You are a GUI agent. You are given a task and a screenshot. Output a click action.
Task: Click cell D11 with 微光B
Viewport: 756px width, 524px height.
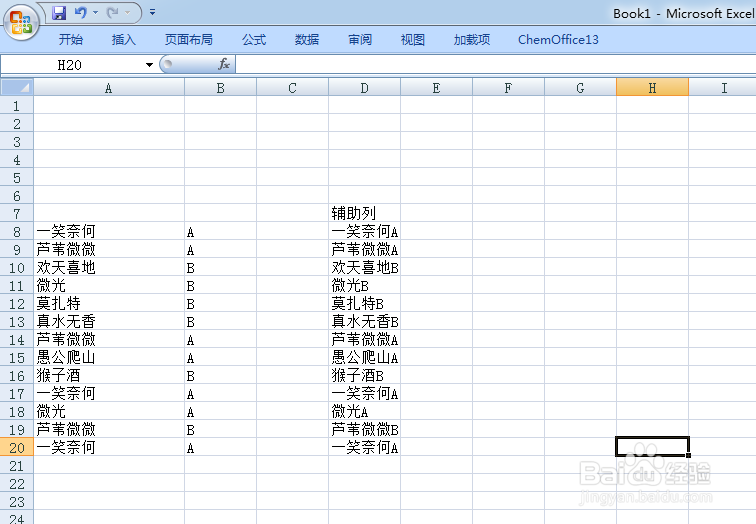coord(364,285)
